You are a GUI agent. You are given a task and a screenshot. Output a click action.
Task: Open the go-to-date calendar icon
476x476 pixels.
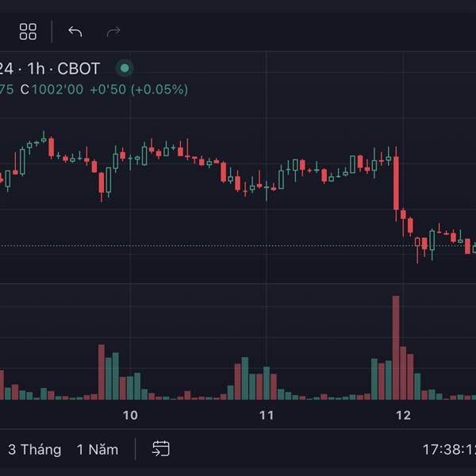[160, 449]
